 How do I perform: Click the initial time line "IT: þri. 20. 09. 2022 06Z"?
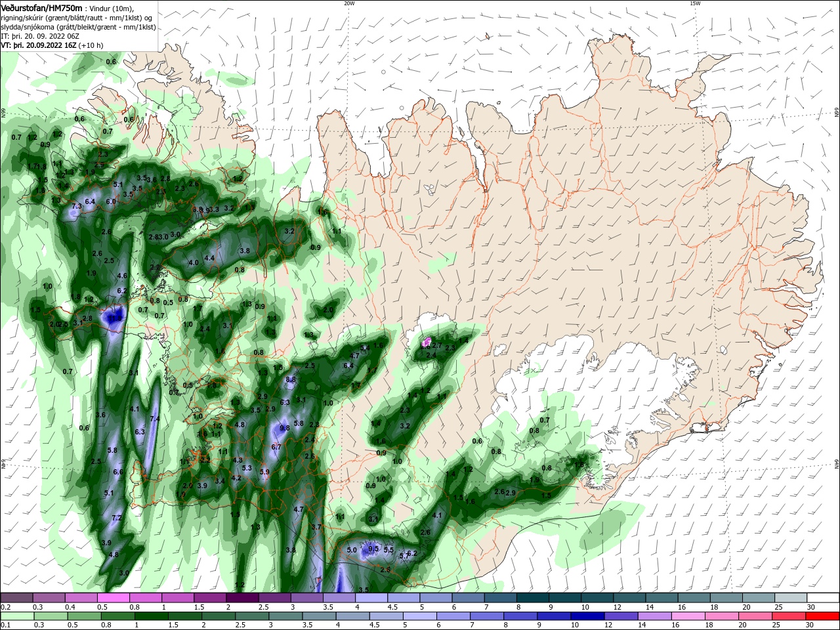pos(40,36)
